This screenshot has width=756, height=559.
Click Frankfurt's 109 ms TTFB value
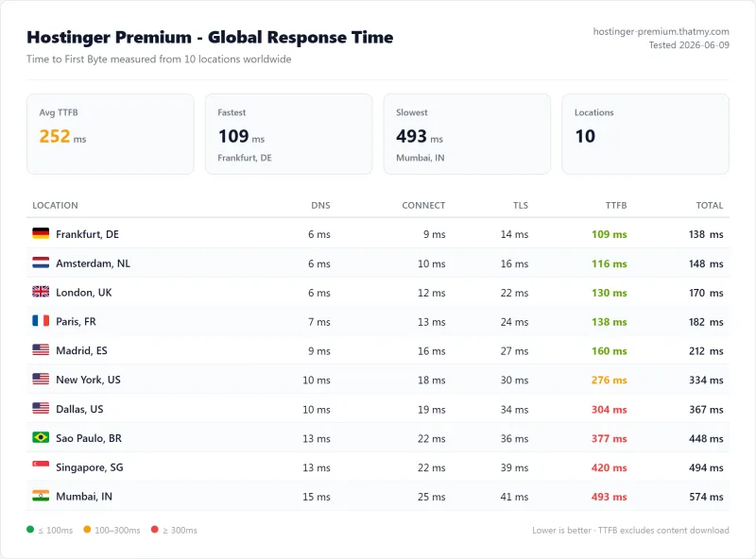[610, 234]
